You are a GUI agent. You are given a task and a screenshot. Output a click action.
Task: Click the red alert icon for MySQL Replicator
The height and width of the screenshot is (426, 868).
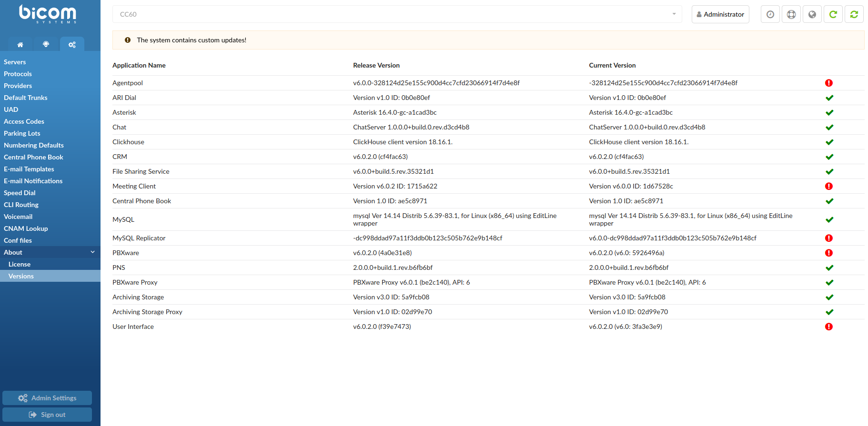(x=829, y=238)
